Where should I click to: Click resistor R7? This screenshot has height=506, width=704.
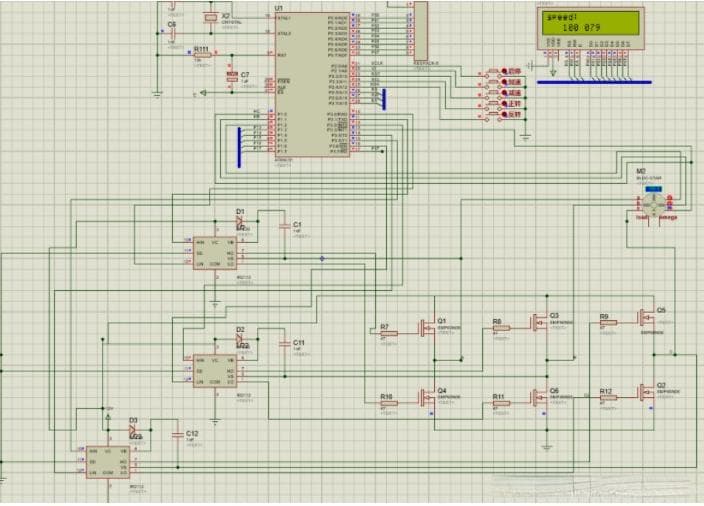click(389, 334)
